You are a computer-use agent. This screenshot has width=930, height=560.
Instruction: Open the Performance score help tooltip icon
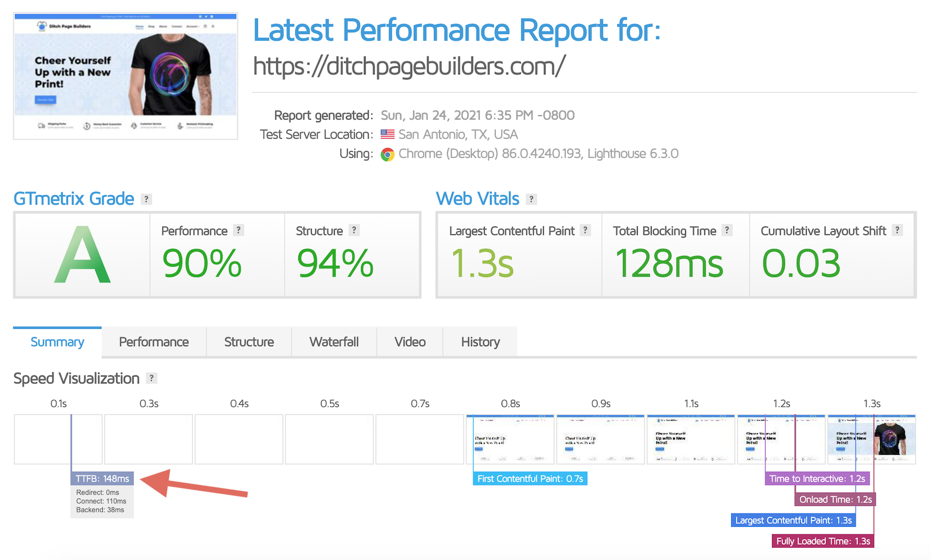[238, 230]
